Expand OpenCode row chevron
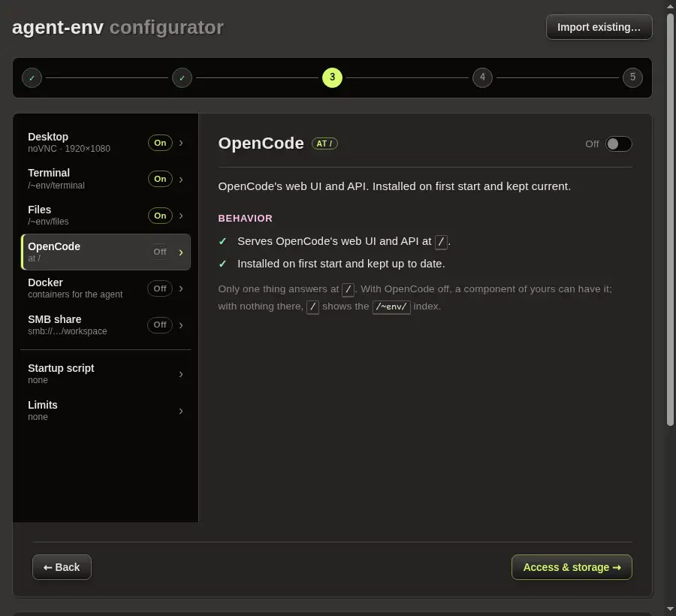The width and height of the screenshot is (676, 616). (181, 252)
